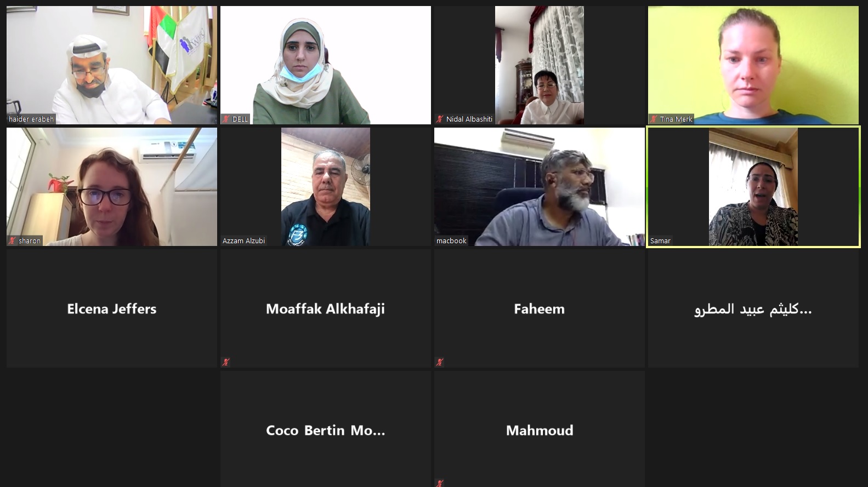Click the muted microphone icon beside DELL

pos(225,119)
